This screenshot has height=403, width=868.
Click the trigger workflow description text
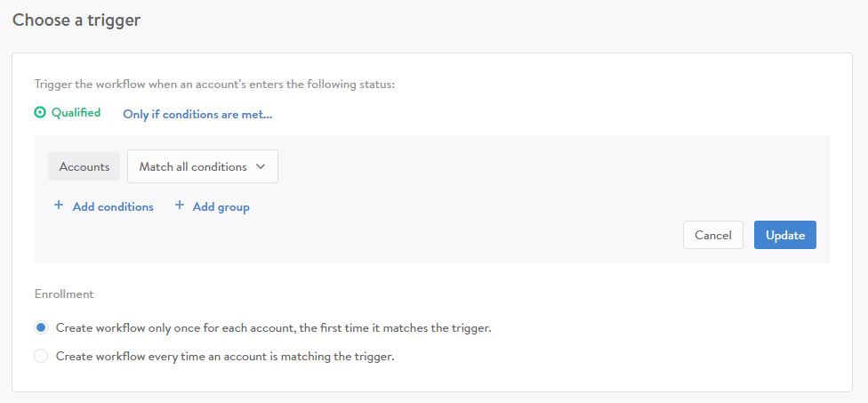point(213,85)
